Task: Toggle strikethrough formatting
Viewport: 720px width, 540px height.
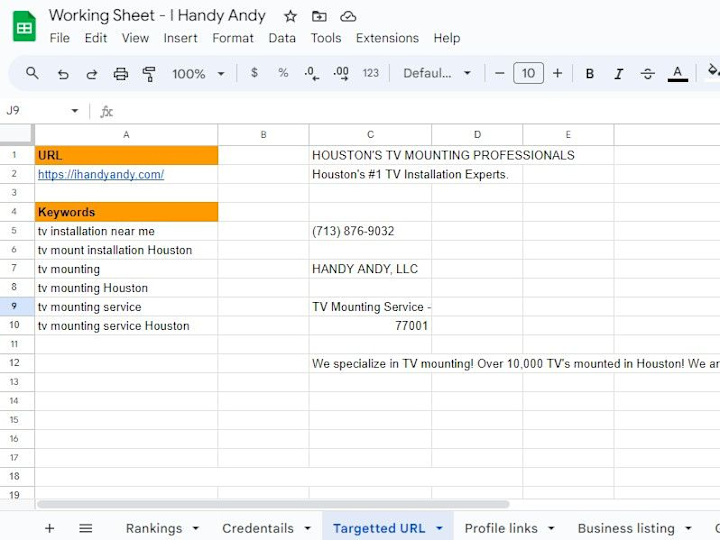Action: click(647, 73)
